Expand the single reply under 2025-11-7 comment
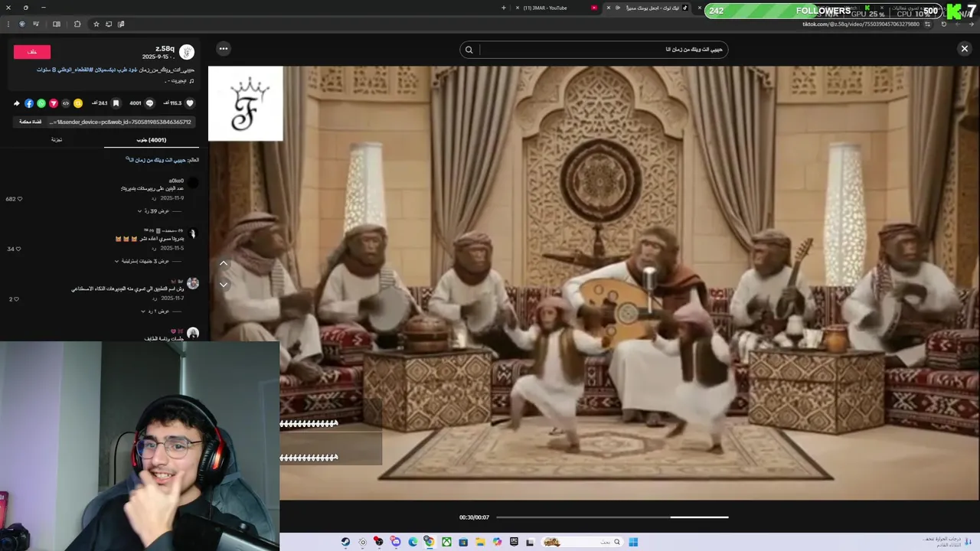Image resolution: width=980 pixels, height=551 pixels. (x=158, y=311)
